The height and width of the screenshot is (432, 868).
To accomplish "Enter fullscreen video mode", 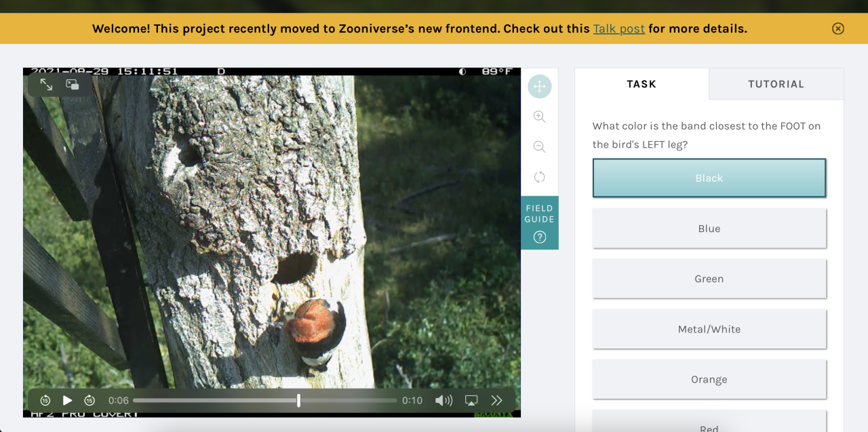I will click(46, 84).
